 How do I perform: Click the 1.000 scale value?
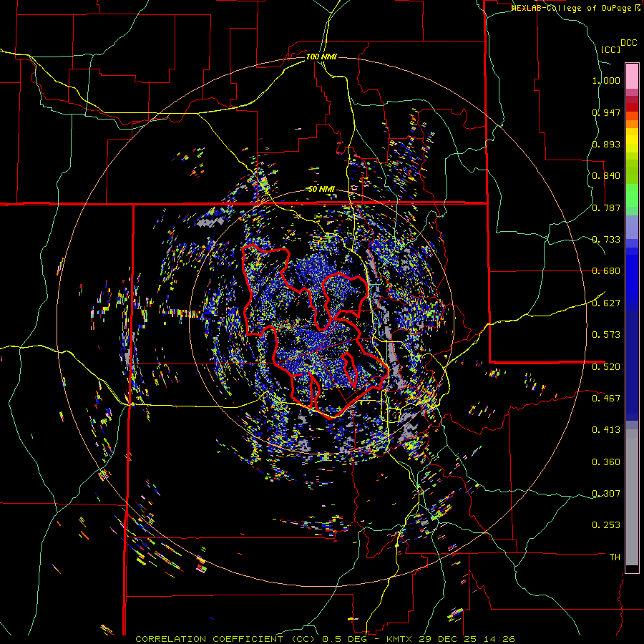606,80
